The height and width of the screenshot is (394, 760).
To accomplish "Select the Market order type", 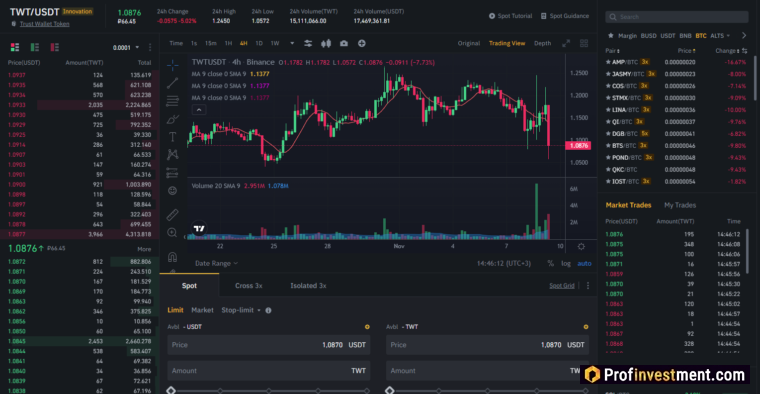I will pyautogui.click(x=202, y=310).
